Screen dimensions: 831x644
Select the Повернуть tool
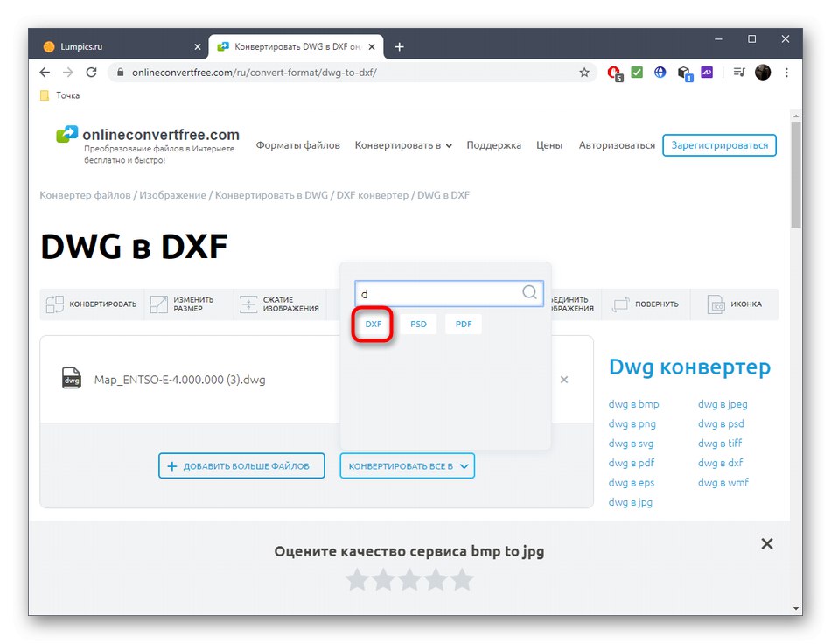point(646,304)
